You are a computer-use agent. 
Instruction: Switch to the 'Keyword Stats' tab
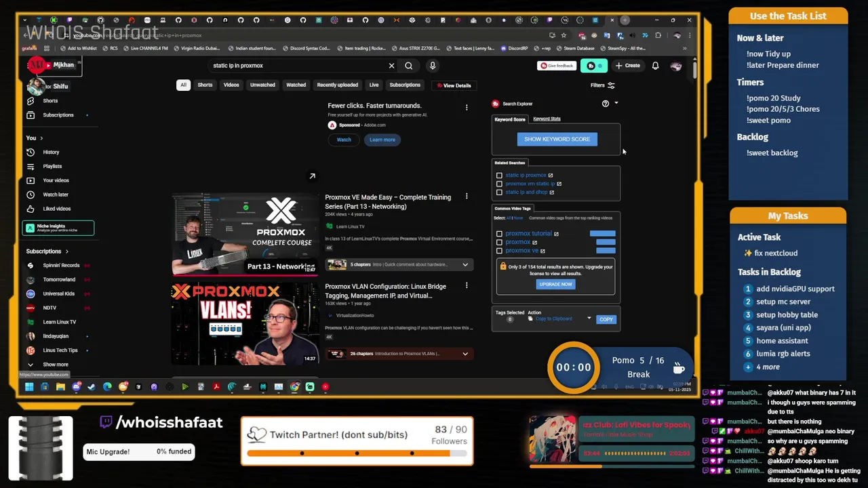(547, 119)
